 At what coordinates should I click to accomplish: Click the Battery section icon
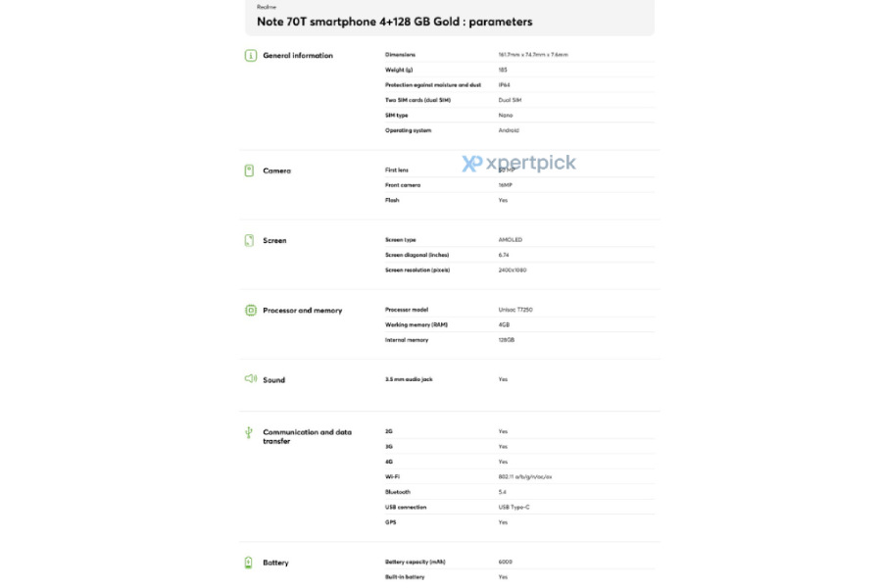(250, 563)
